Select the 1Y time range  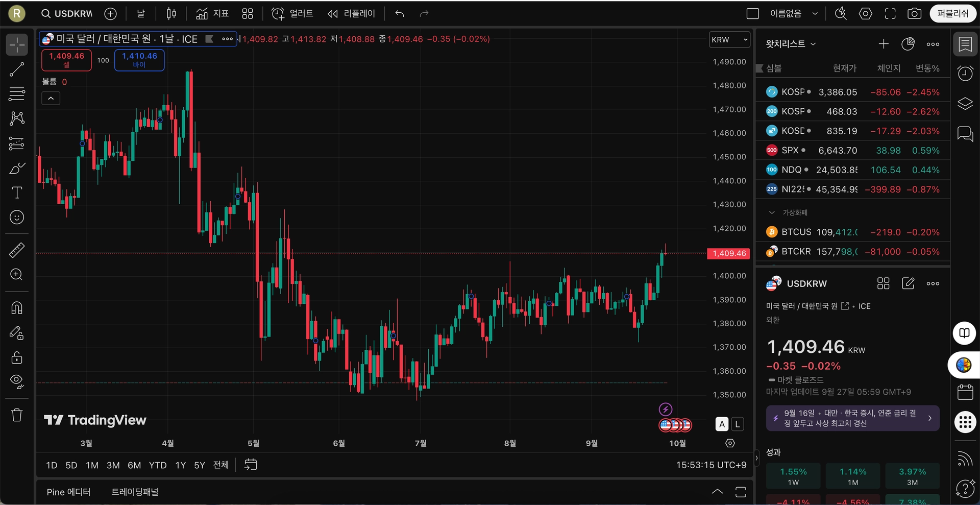180,465
